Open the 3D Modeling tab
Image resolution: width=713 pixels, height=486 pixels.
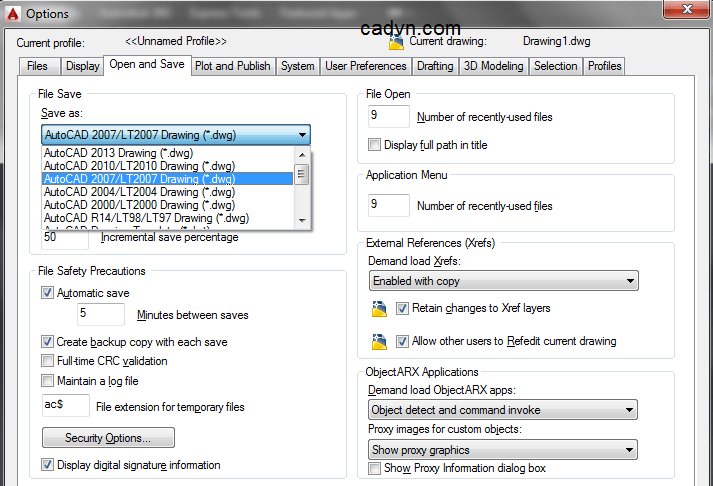[494, 66]
